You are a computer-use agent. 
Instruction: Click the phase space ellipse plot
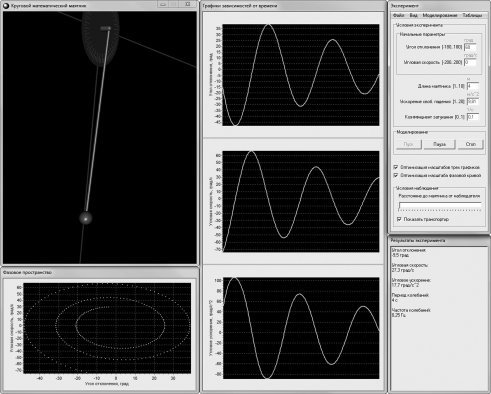[107, 328]
